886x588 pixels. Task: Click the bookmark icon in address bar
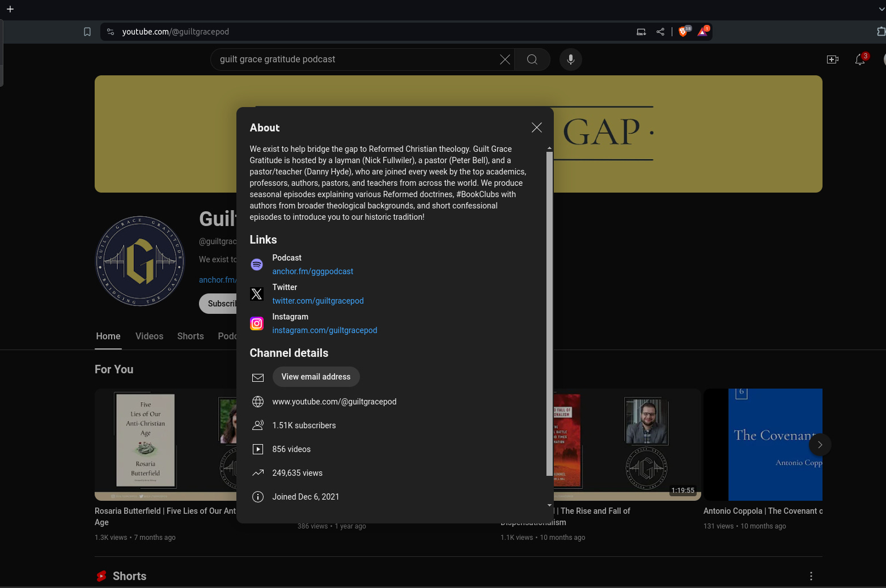coord(87,32)
